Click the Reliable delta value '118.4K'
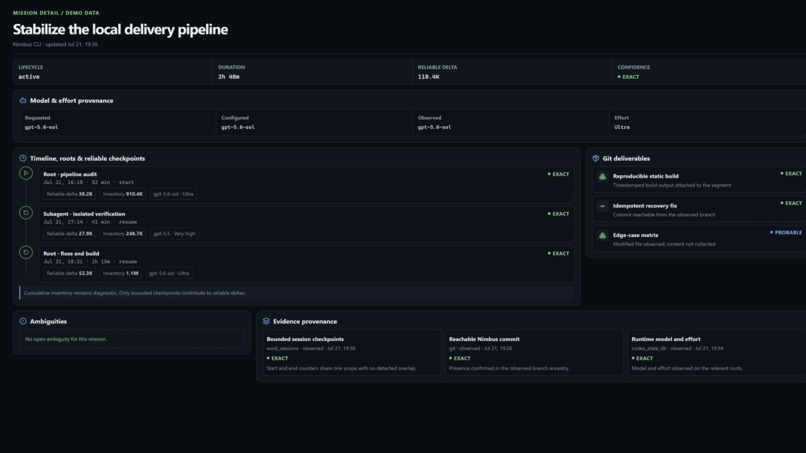Viewport: 806px width, 453px height. pyautogui.click(x=428, y=77)
